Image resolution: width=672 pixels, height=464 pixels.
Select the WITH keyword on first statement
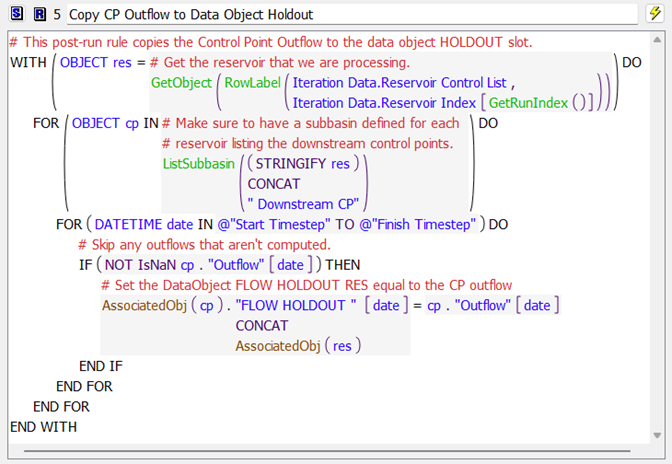pos(28,62)
